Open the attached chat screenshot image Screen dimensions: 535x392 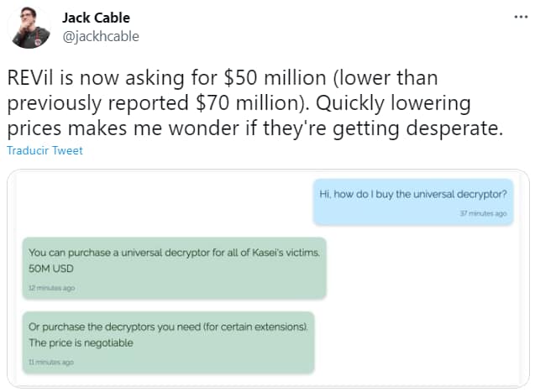coord(267,279)
